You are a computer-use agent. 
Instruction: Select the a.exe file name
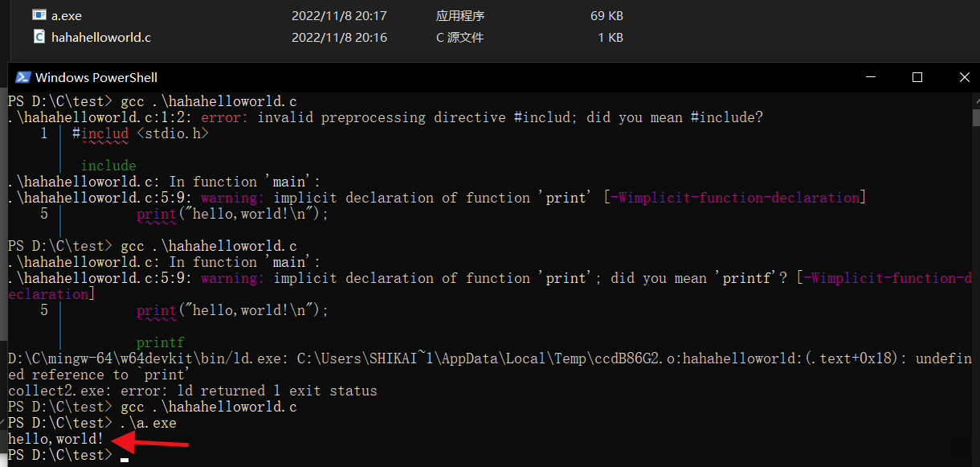[67, 15]
